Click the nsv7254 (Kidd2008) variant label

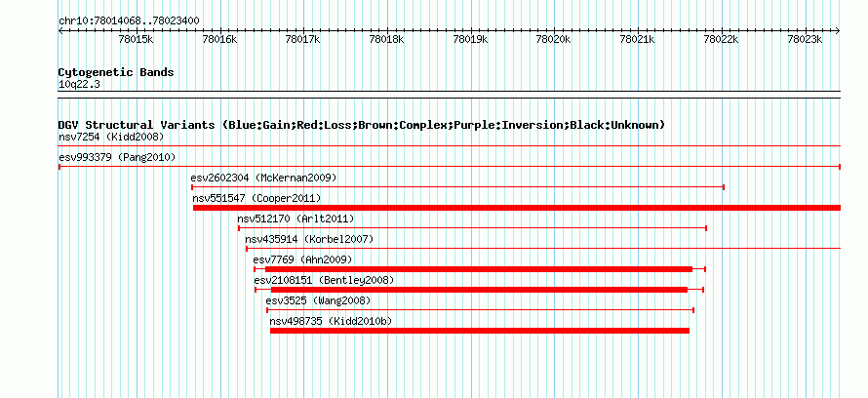(x=111, y=137)
